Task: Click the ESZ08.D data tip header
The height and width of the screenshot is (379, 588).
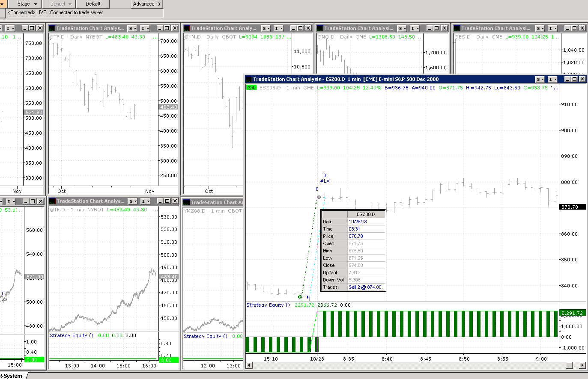Action: pyautogui.click(x=366, y=214)
